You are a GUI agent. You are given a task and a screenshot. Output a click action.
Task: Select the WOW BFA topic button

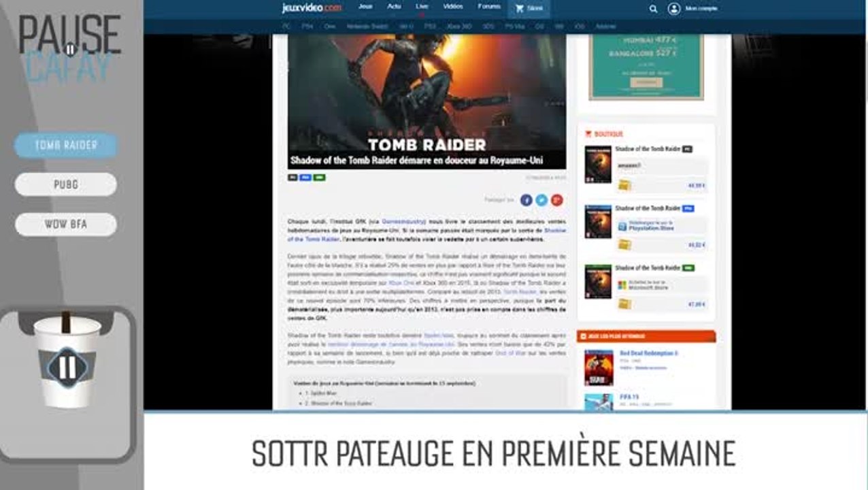[66, 224]
